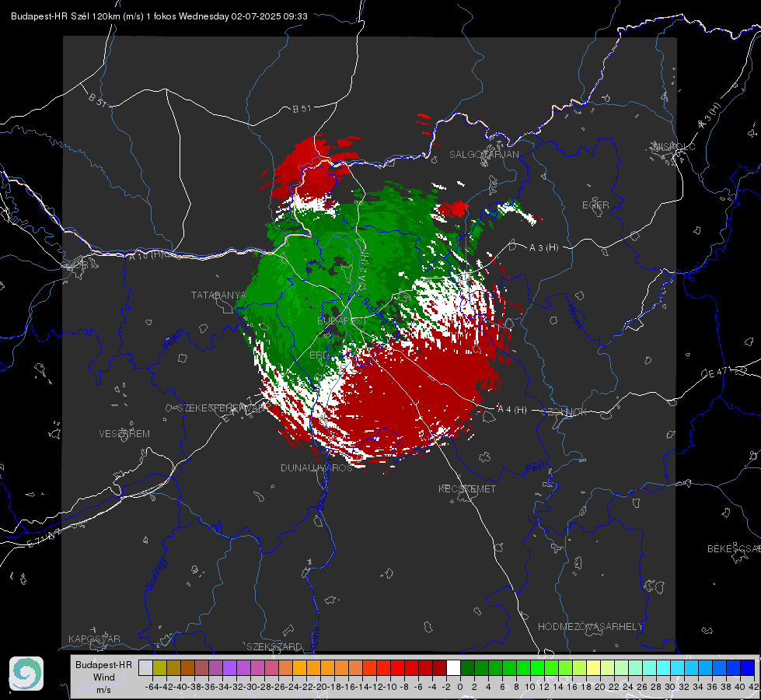Select the deep blue swatch between 40 and 42
This screenshot has height=700, width=761.
[748, 668]
